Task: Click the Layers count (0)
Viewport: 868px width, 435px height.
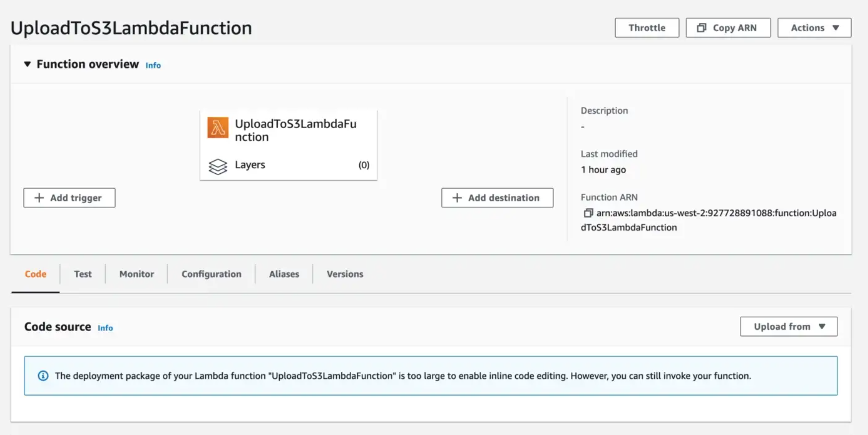Action: click(x=364, y=165)
